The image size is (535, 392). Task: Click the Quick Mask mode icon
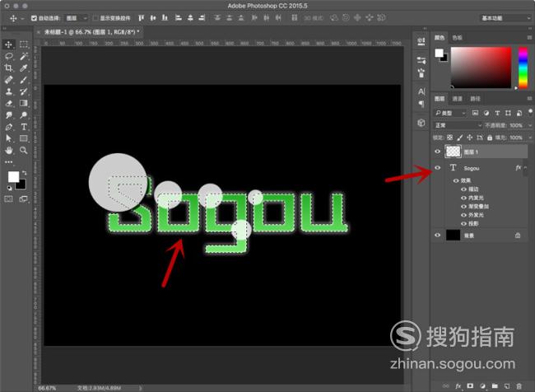tap(8, 198)
